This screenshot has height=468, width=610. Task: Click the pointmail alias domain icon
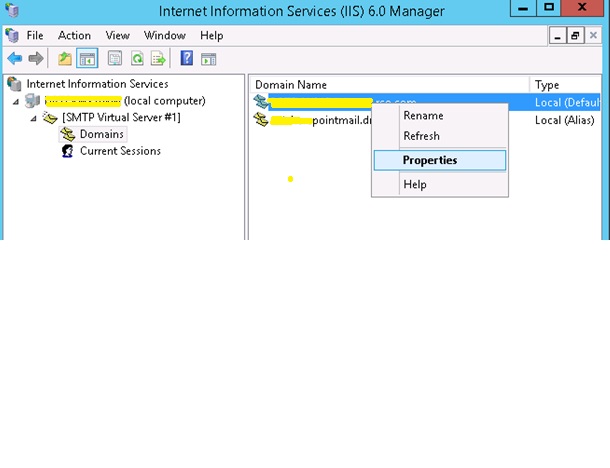pyautogui.click(x=261, y=120)
